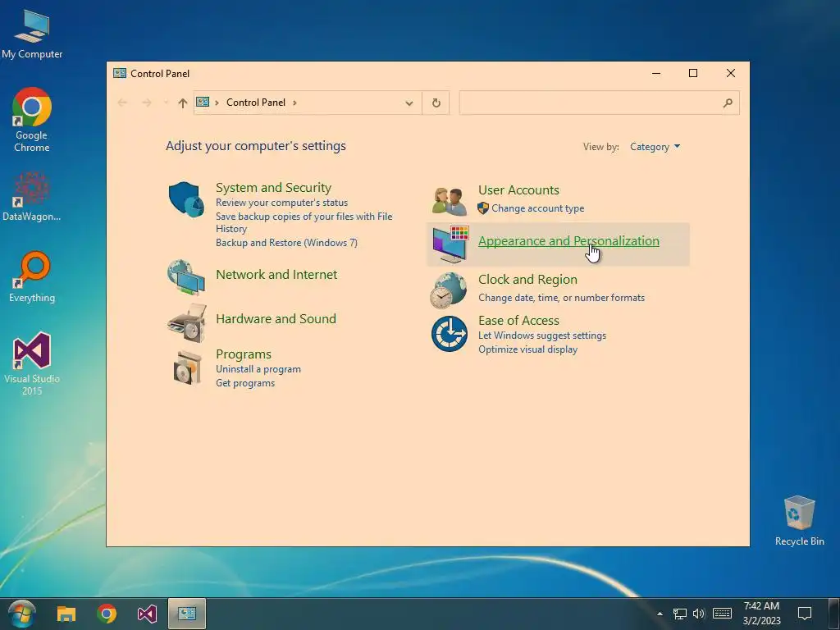The width and height of the screenshot is (840, 630).
Task: Launch Google Chrome from the desktop
Action: coord(32,120)
